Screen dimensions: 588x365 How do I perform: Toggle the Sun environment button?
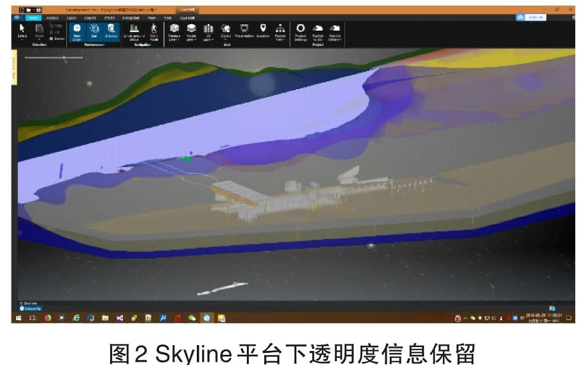94,32
